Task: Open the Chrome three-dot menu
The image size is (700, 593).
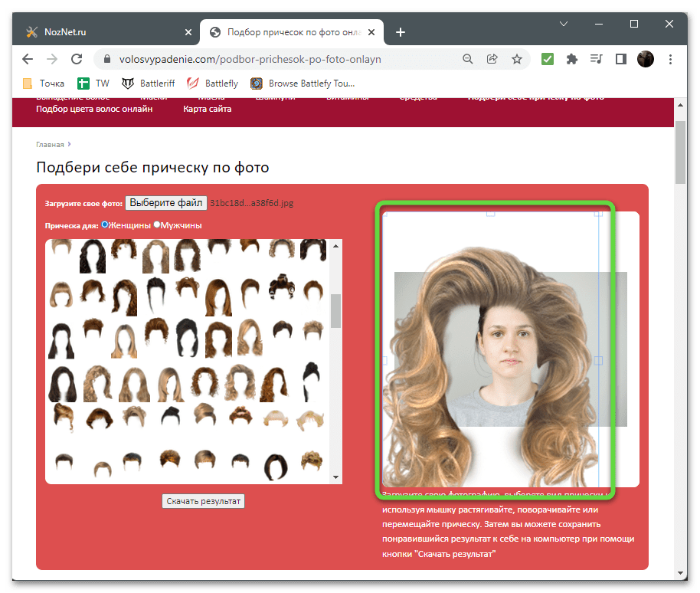Action: coord(670,59)
